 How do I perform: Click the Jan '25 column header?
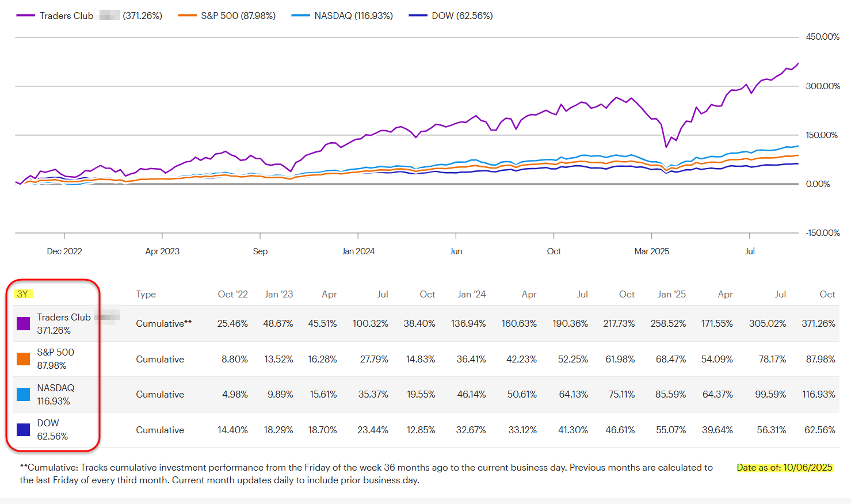[x=671, y=295]
